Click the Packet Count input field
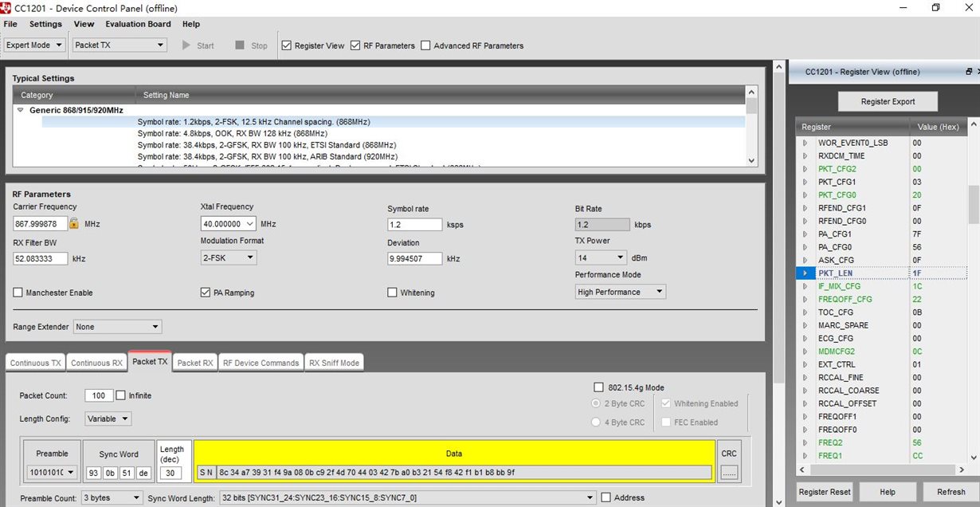This screenshot has width=980, height=507. pyautogui.click(x=99, y=395)
